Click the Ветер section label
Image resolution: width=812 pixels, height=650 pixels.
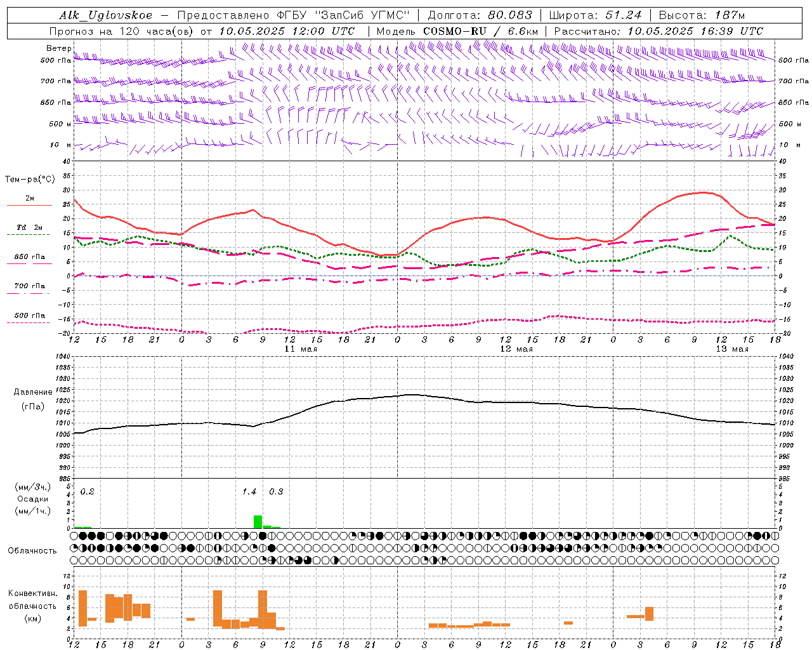pos(58,48)
